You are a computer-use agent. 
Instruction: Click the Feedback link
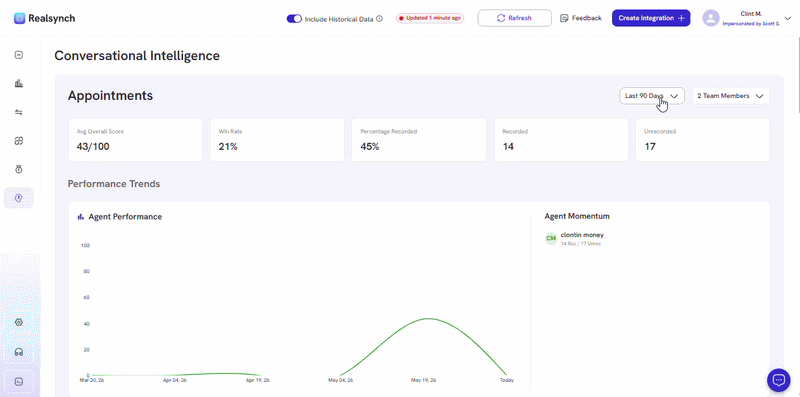click(581, 18)
